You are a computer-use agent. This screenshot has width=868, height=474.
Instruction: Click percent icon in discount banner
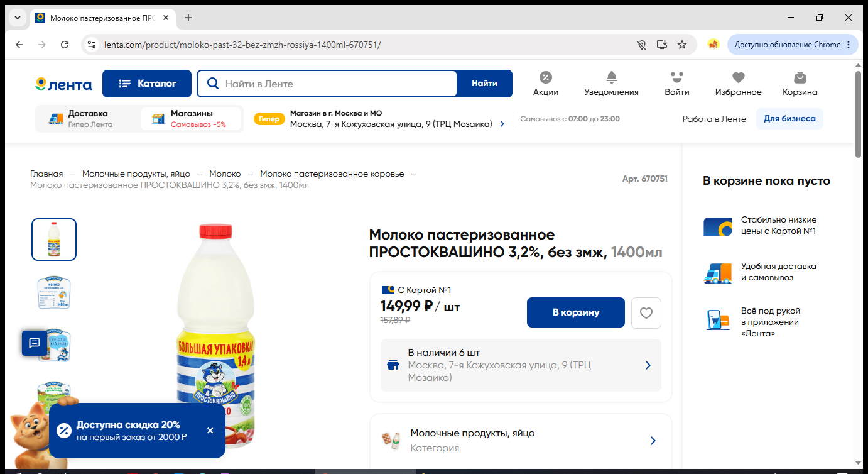pyautogui.click(x=64, y=431)
